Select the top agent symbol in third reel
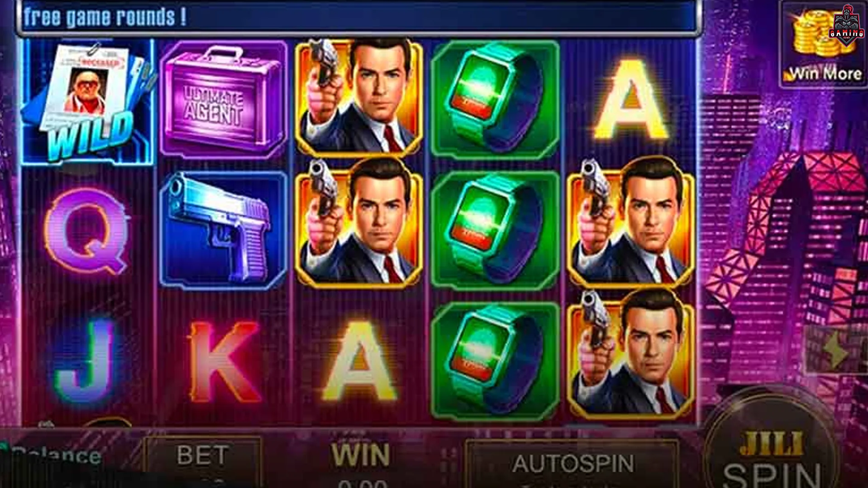 point(359,97)
